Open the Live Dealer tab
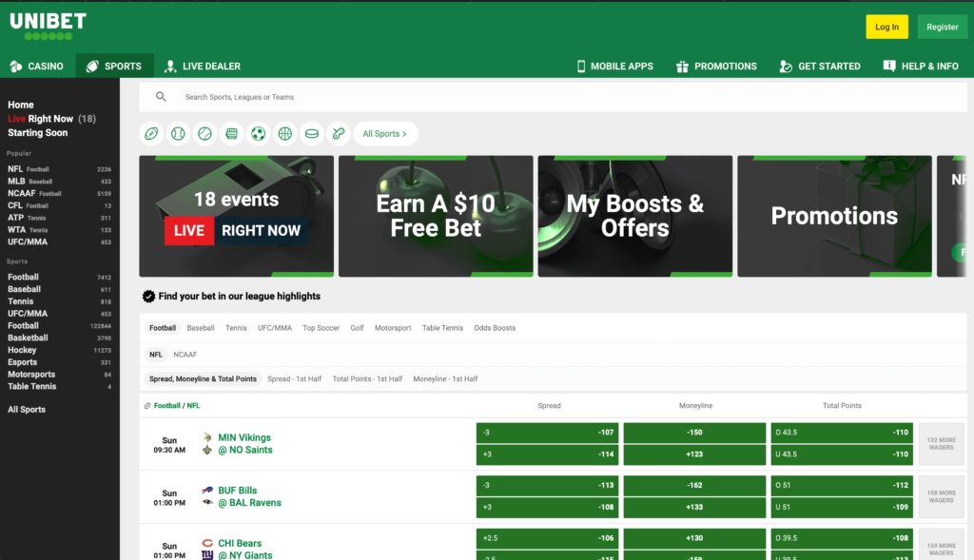 click(x=203, y=66)
